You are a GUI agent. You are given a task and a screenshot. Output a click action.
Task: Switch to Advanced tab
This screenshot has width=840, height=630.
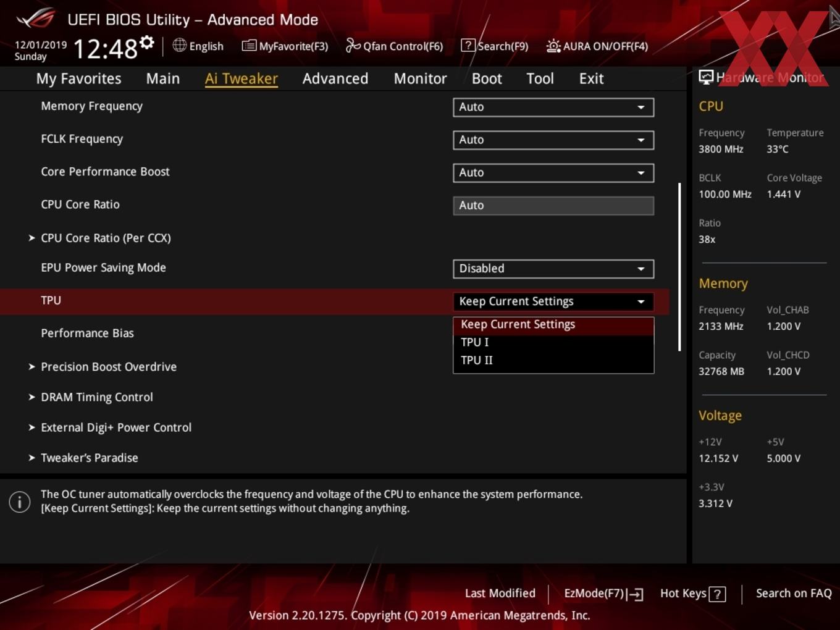click(x=335, y=78)
